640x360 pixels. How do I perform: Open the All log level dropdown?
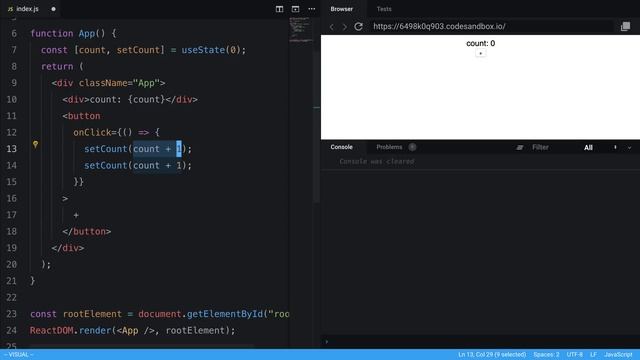click(x=588, y=148)
